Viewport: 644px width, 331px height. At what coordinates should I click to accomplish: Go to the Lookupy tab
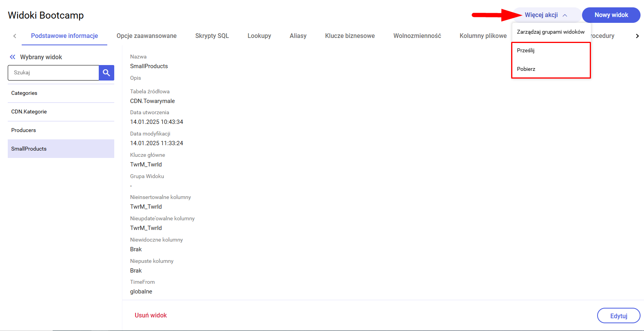point(259,36)
